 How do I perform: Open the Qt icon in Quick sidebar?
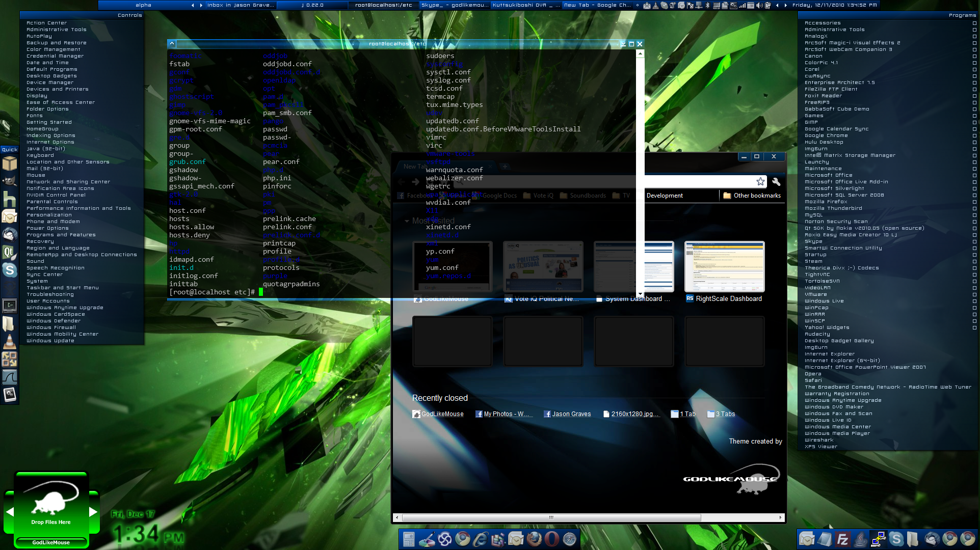click(9, 252)
